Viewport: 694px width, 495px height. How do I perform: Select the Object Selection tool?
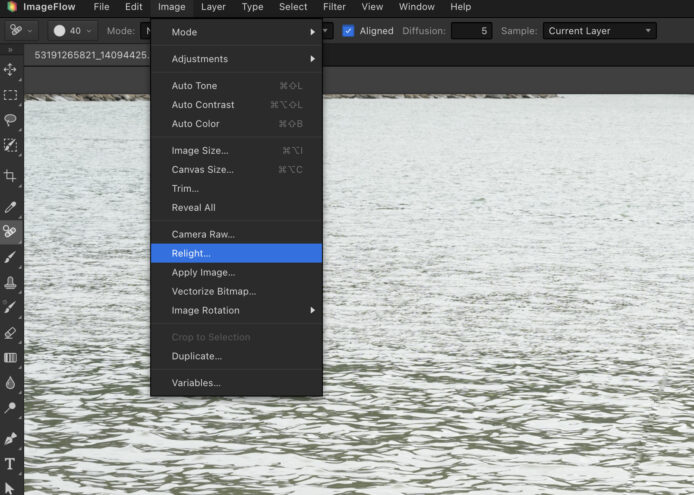click(x=10, y=145)
